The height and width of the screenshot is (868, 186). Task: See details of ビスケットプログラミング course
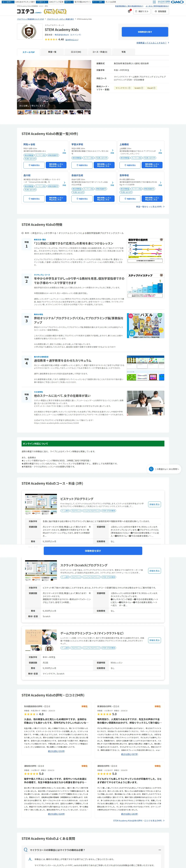[154, 504]
